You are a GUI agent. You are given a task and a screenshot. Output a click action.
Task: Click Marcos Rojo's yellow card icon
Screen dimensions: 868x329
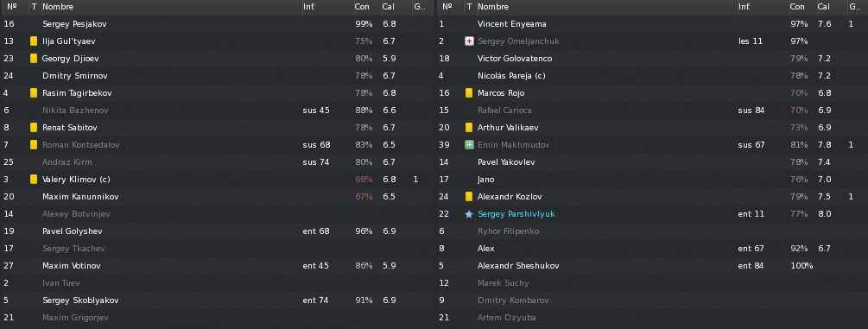click(469, 92)
